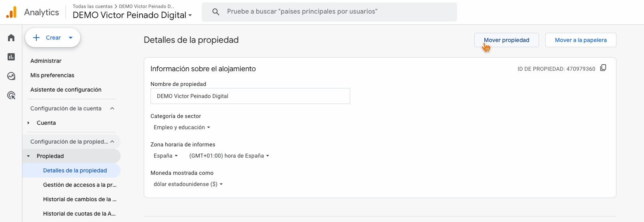The width and height of the screenshot is (644, 222).
Task: Open the Advertising icon in sidebar
Action: click(11, 95)
